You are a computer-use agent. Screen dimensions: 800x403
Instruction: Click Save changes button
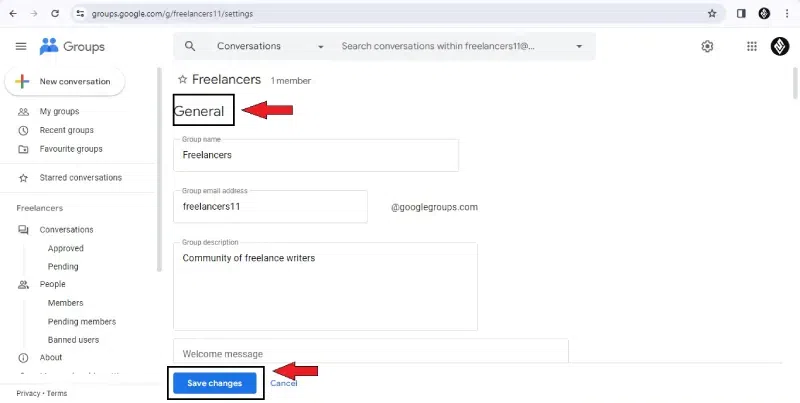[x=214, y=383]
